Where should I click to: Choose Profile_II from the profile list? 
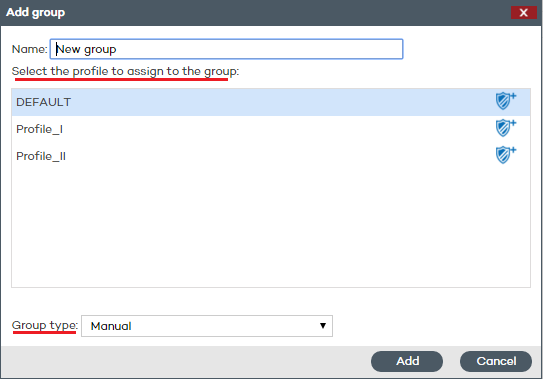(x=271, y=156)
